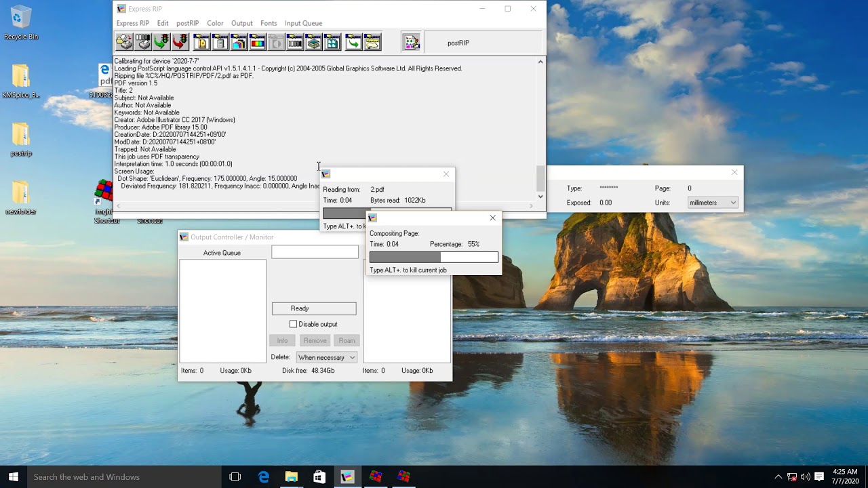The image size is (868, 488).
Task: Click the printer with film strip toolbar icon
Action: click(143, 43)
